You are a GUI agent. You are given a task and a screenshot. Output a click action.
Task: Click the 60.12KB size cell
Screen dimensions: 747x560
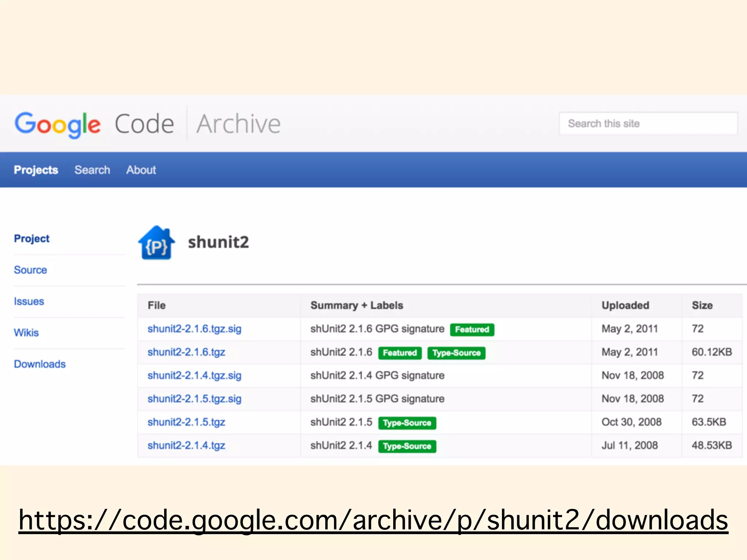[712, 352]
